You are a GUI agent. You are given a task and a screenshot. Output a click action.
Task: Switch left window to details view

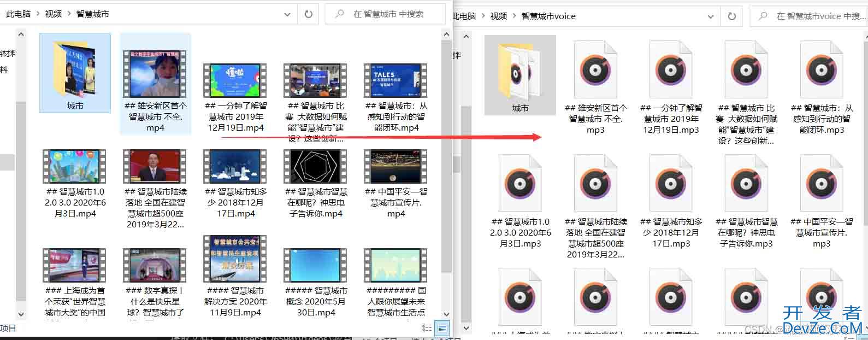427,328
